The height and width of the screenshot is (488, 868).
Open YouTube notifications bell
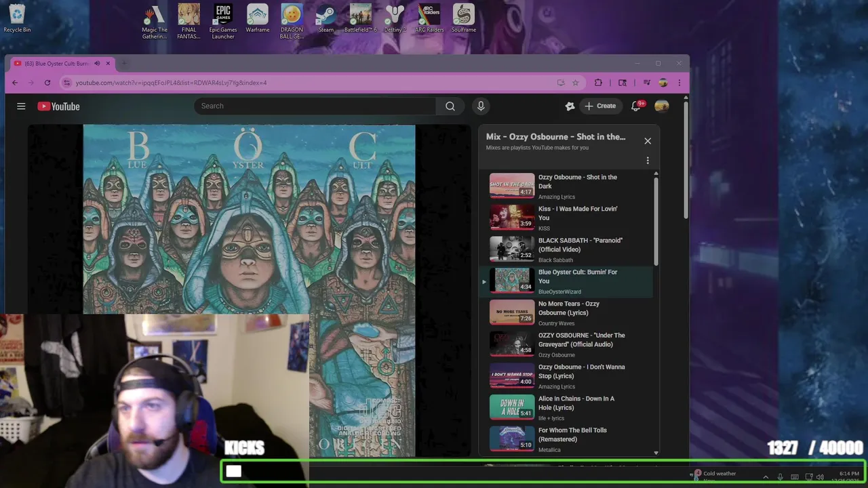[x=636, y=106]
